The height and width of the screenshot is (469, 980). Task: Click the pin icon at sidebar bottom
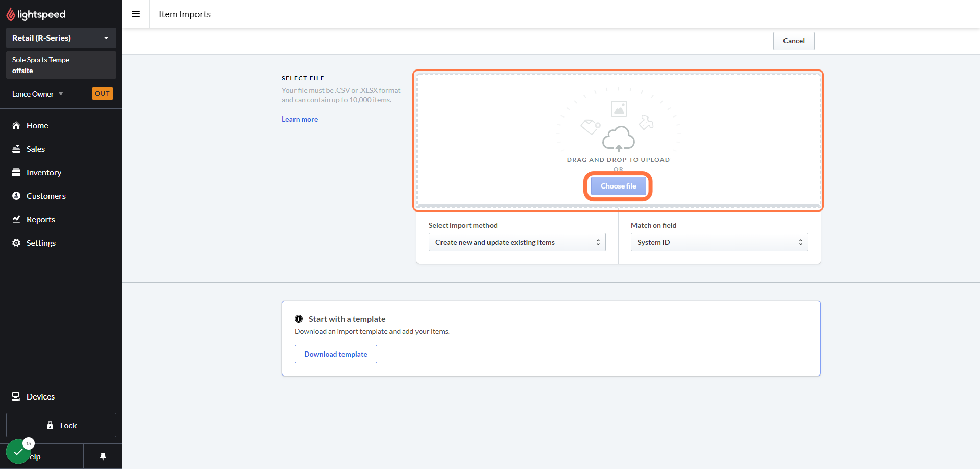point(103,456)
